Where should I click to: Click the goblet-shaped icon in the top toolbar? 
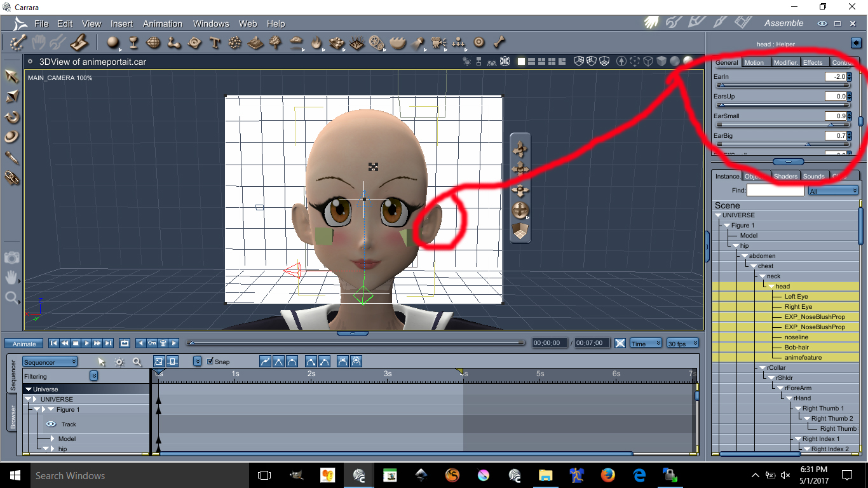point(133,43)
